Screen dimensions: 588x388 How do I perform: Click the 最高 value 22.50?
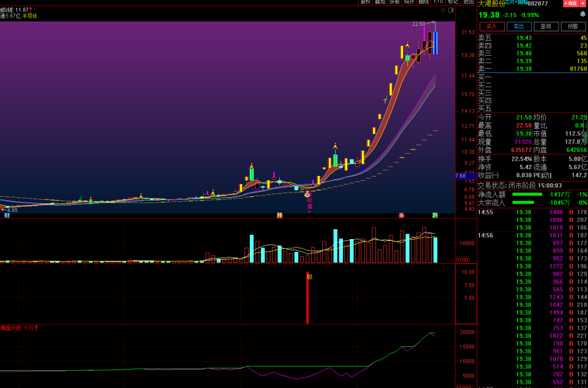point(524,126)
